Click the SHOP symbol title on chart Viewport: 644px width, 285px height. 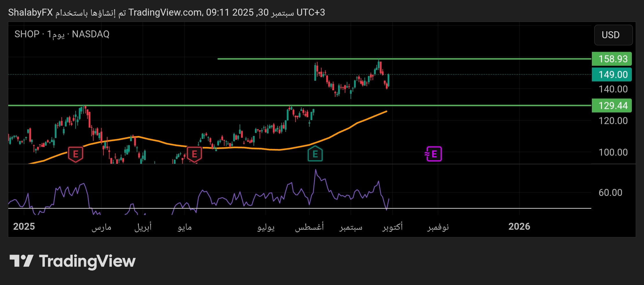pyautogui.click(x=27, y=34)
